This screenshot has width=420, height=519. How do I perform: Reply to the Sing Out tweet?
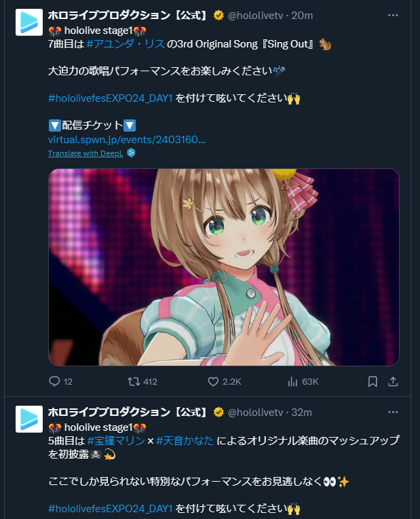pyautogui.click(x=54, y=381)
